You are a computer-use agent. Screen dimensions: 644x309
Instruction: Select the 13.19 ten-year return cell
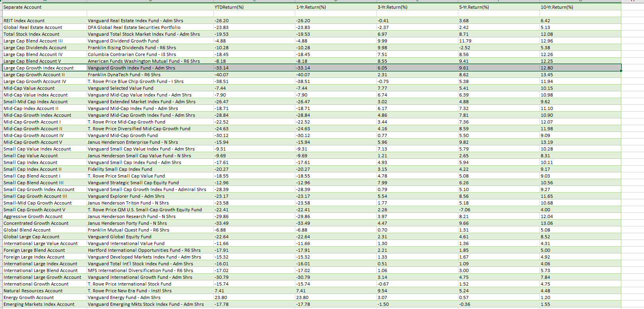click(x=580, y=142)
